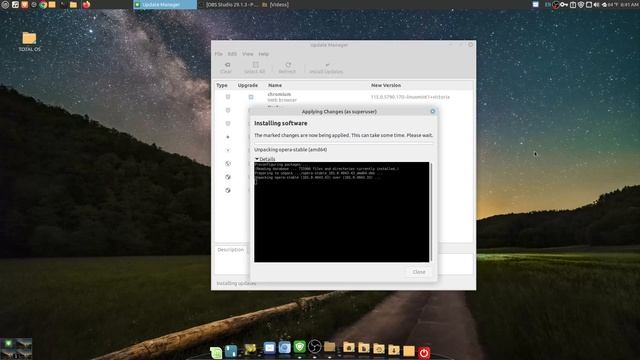Open the volume control tray icon
Screen dimensions: 640x360
coord(596,5)
